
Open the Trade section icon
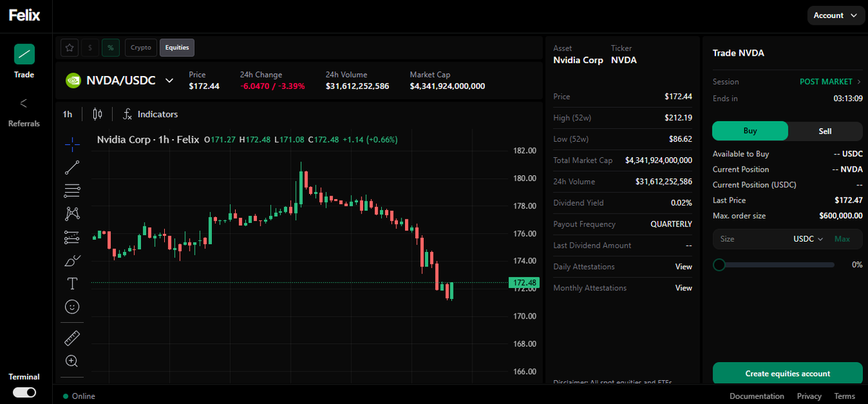coord(25,54)
